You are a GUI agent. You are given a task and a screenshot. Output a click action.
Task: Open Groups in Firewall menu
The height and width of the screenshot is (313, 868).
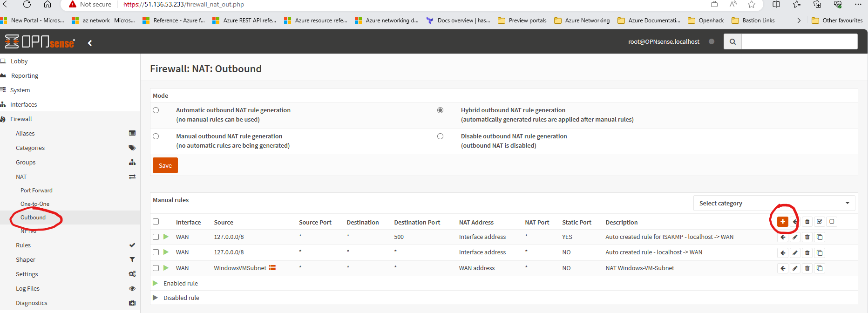(70, 162)
